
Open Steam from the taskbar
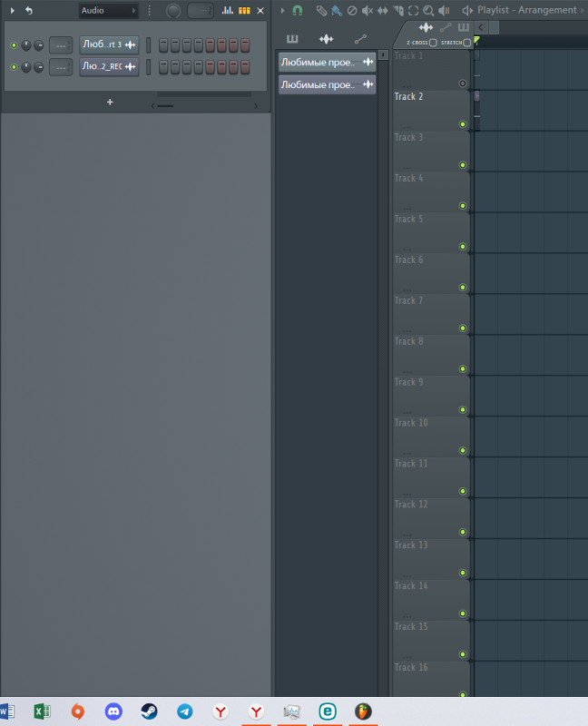[x=149, y=711]
